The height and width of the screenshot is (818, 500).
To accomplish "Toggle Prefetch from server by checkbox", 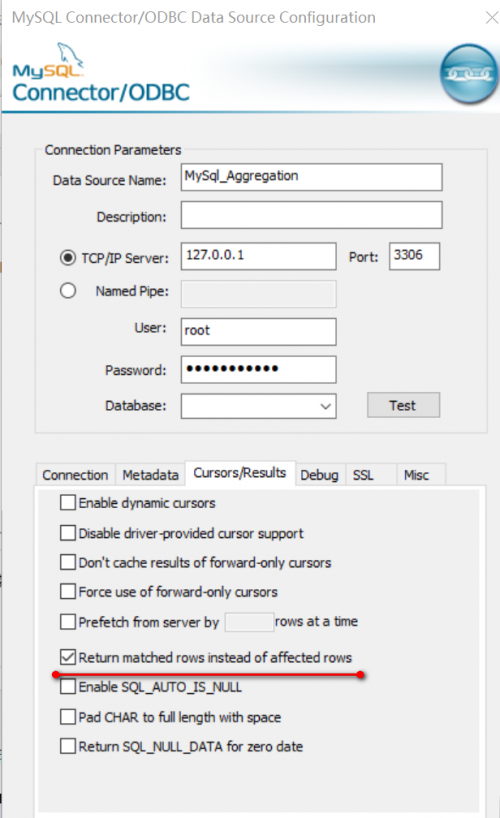I will click(68, 622).
